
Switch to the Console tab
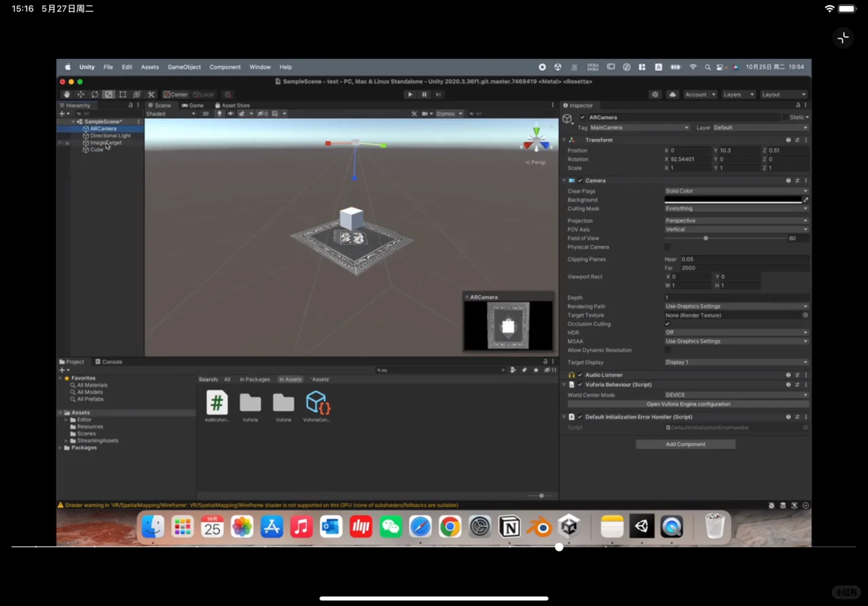pyautogui.click(x=109, y=362)
